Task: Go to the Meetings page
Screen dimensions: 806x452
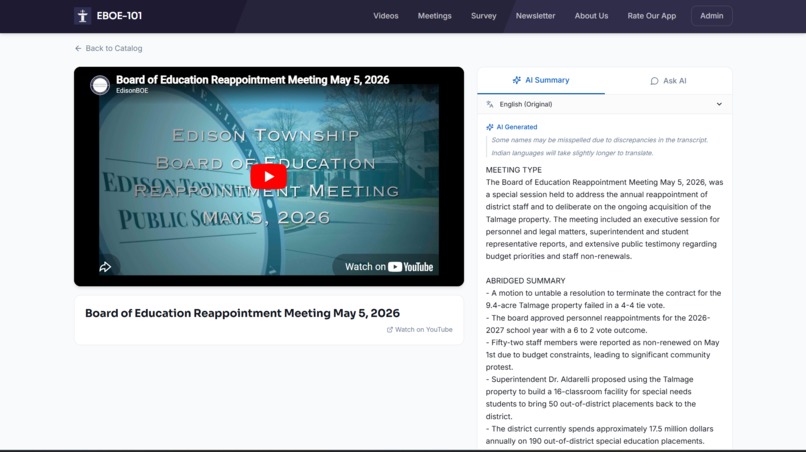Action: tap(434, 16)
